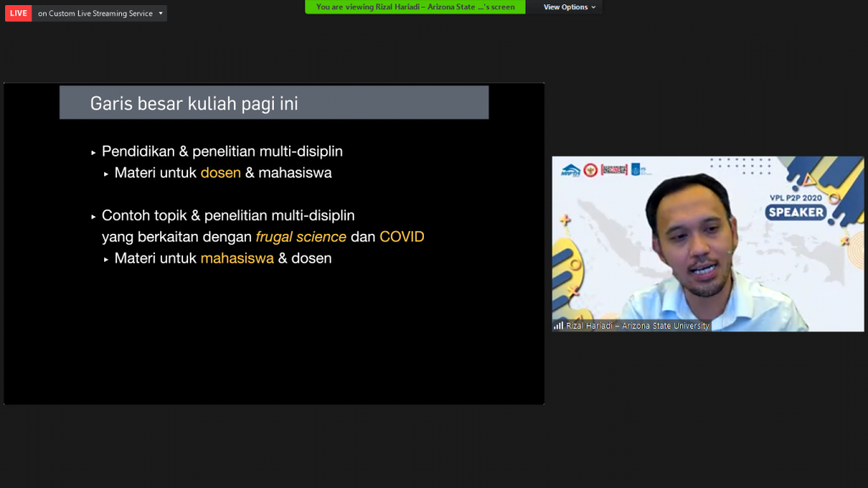This screenshot has height=488, width=868.
Task: Click the 'Rizal Hariadi – Arizona State University' name label
Action: (x=637, y=325)
